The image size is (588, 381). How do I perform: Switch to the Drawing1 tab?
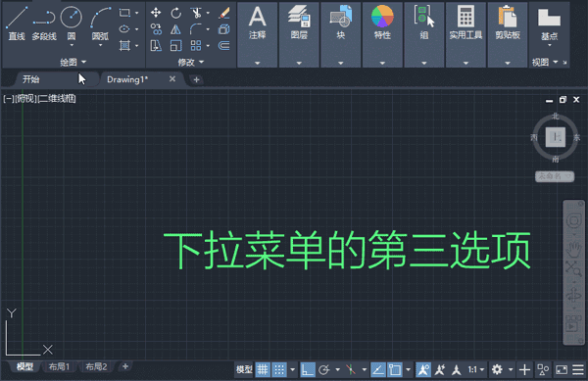[x=127, y=79]
